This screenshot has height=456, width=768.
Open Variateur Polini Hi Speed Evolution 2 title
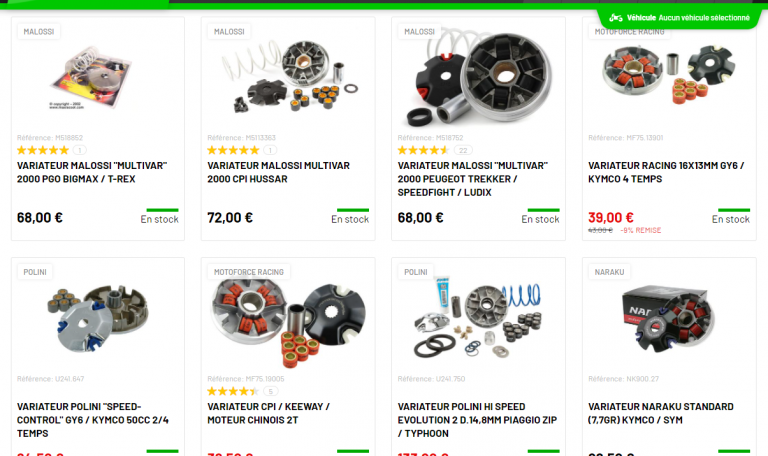click(x=477, y=420)
